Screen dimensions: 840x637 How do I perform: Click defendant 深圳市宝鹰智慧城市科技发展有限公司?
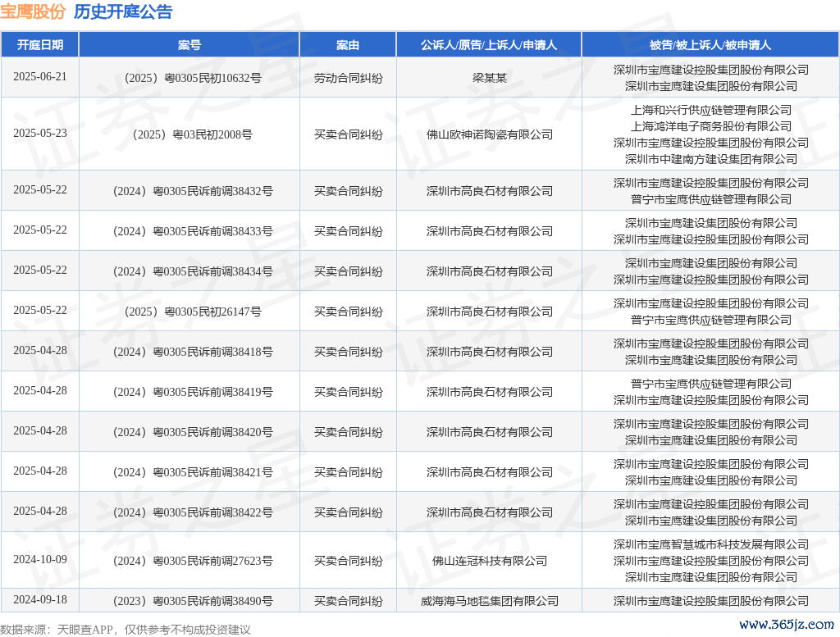[x=710, y=544]
